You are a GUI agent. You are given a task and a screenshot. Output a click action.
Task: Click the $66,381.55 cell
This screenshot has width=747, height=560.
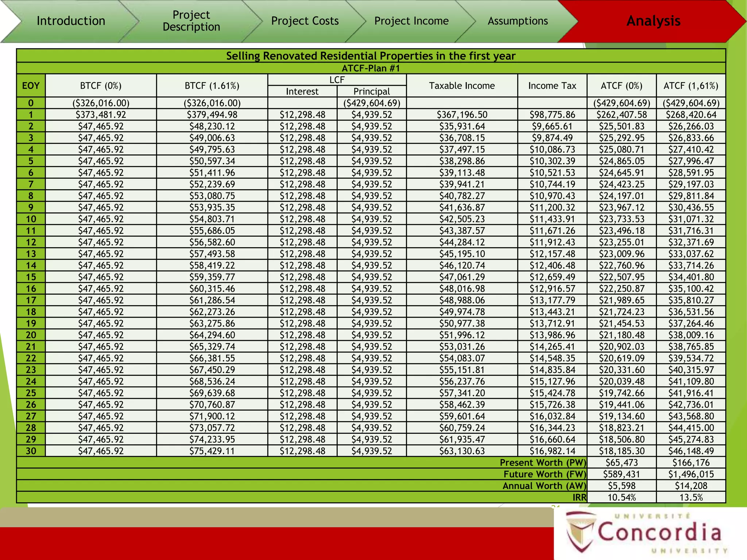point(212,358)
